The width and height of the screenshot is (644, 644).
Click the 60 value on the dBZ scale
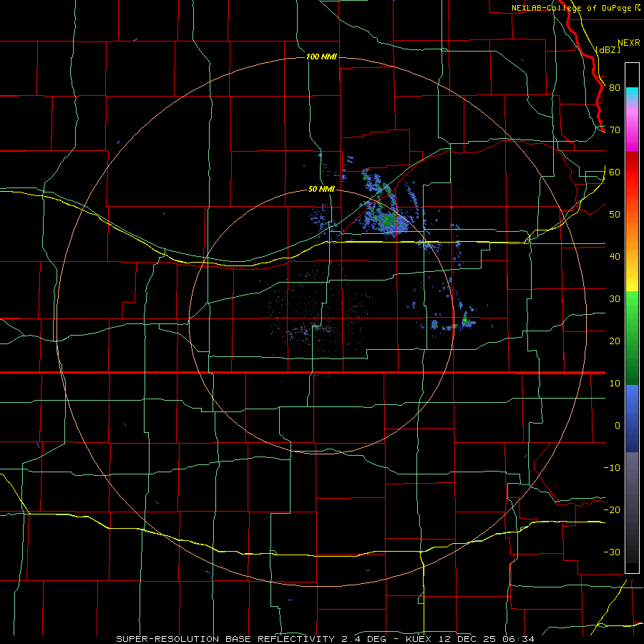[615, 172]
